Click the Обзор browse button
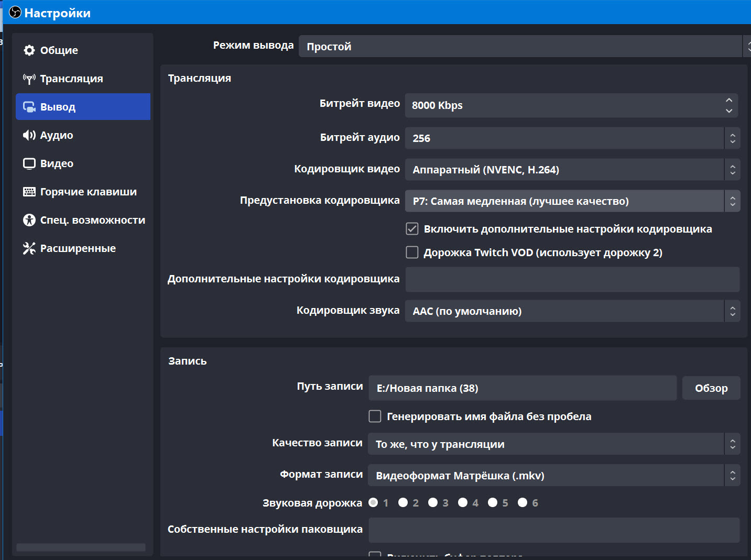This screenshot has height=560, width=751. [x=711, y=388]
